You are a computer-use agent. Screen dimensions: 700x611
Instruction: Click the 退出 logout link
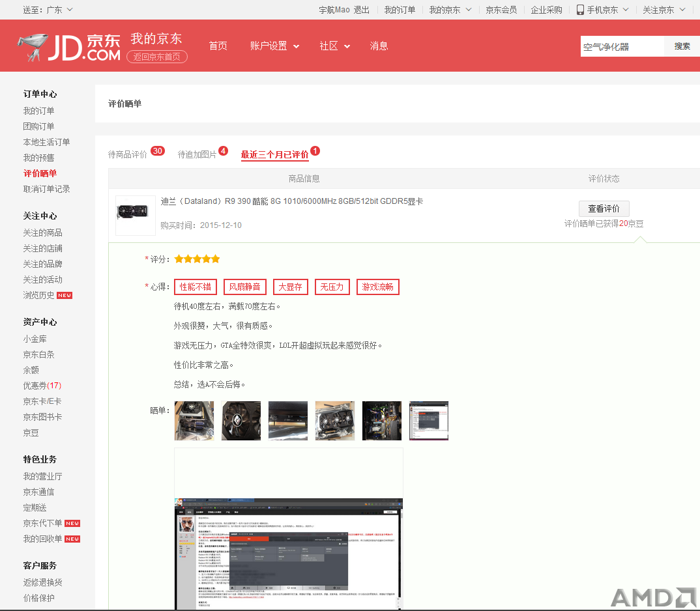click(x=362, y=10)
